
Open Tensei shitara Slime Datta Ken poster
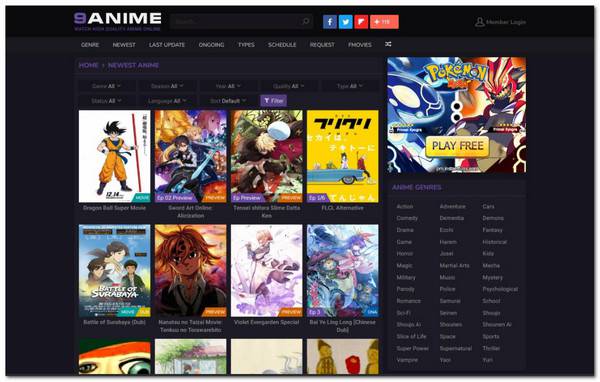point(267,156)
